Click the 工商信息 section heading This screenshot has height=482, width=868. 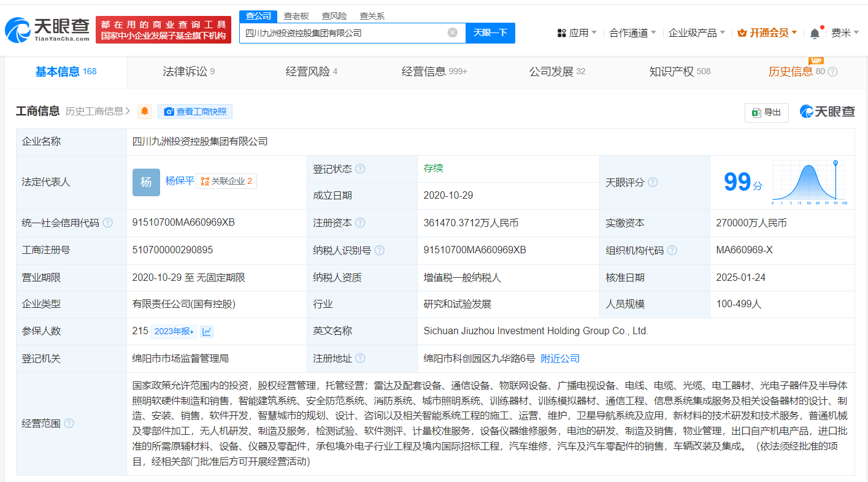(37, 111)
